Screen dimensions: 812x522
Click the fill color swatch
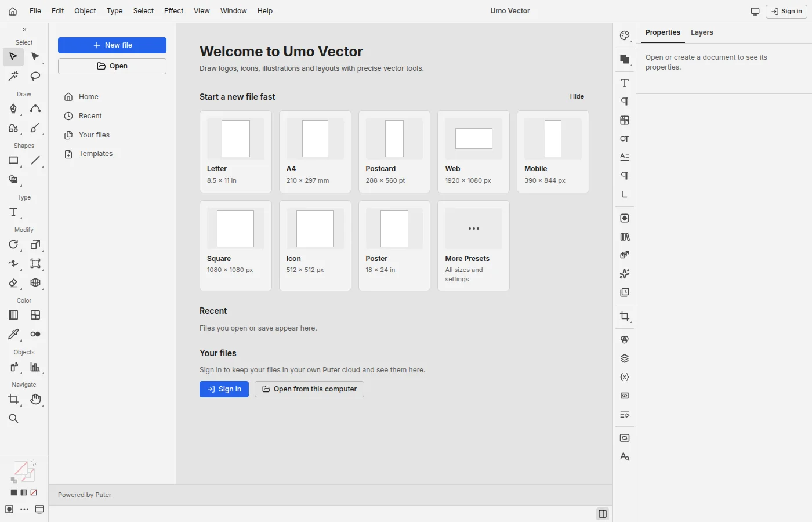pyautogui.click(x=20, y=469)
